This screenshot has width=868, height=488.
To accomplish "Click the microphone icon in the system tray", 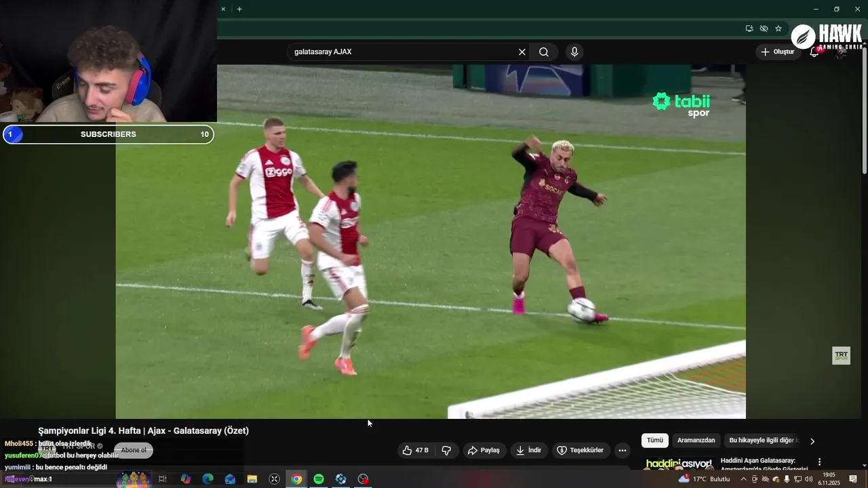I will 787,479.
